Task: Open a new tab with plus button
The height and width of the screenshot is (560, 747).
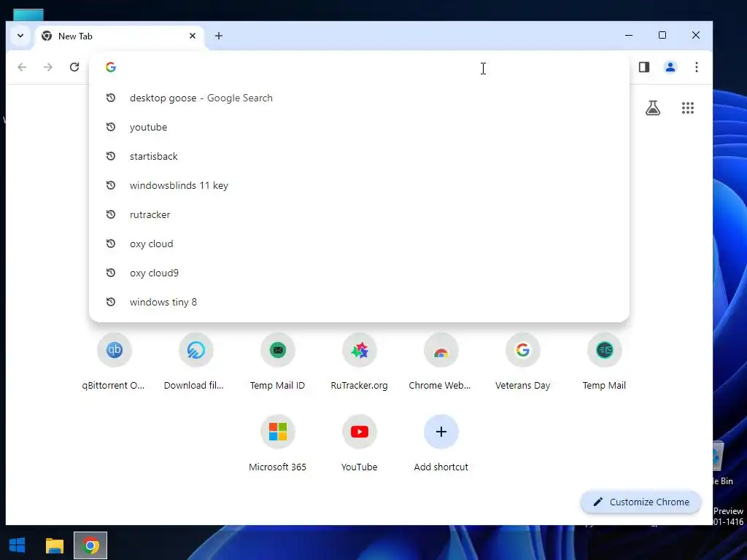Action: 219,36
